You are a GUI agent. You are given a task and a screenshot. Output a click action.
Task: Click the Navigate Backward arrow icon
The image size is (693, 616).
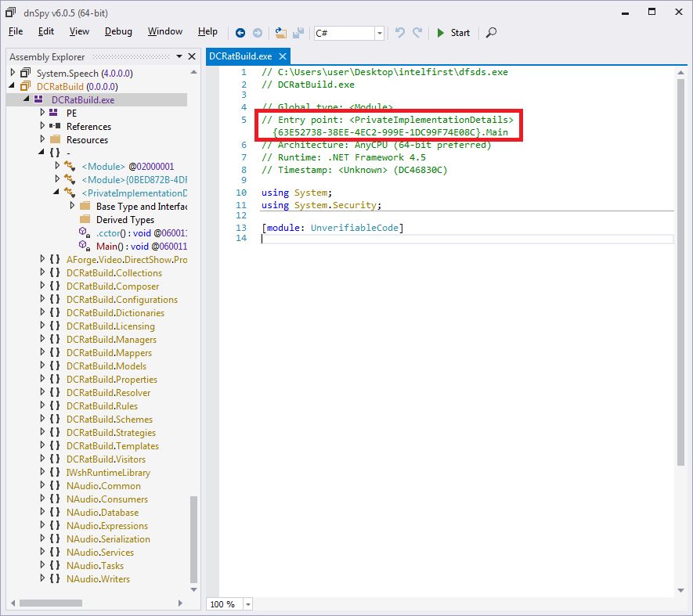240,33
